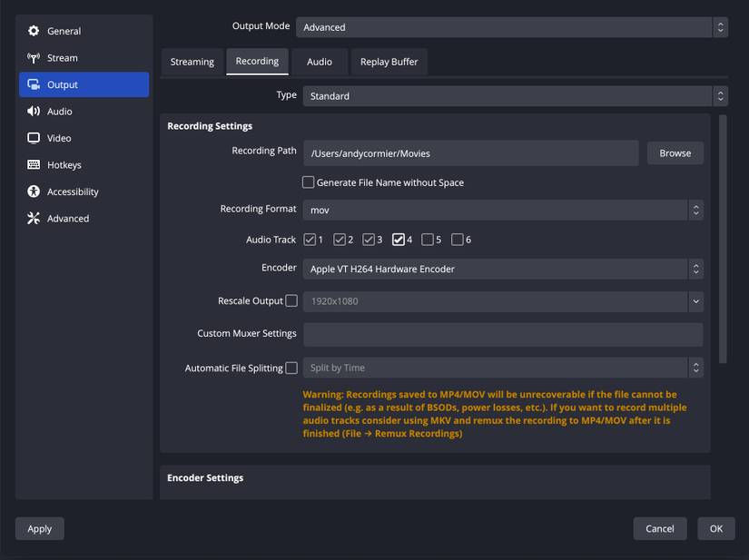This screenshot has width=749, height=560.
Task: Enable Generate File Name without Space
Action: coord(309,182)
